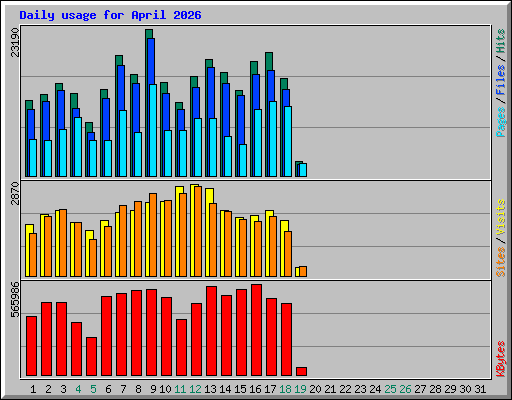
Task: Select day label 22 on the axis
Action: 345,389
